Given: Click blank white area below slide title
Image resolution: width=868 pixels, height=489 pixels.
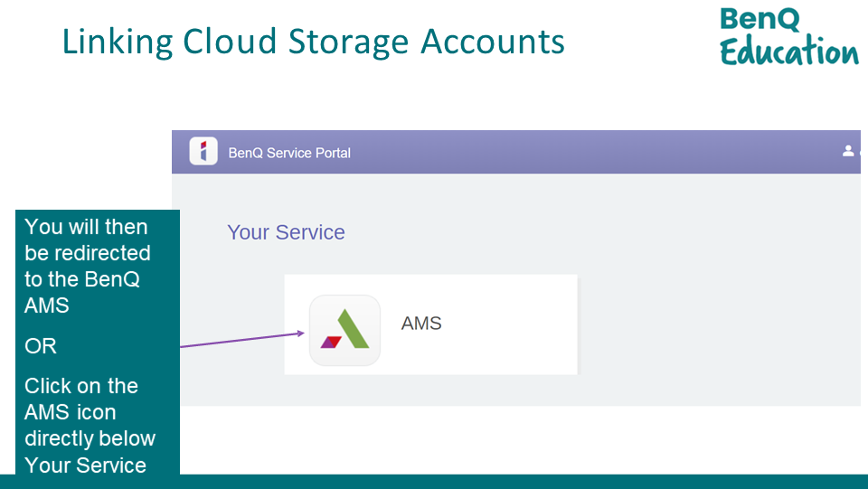Looking at the screenshot, I should pos(407,99).
